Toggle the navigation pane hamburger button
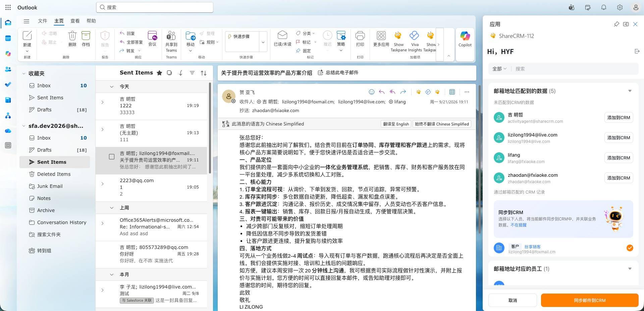 click(x=26, y=21)
